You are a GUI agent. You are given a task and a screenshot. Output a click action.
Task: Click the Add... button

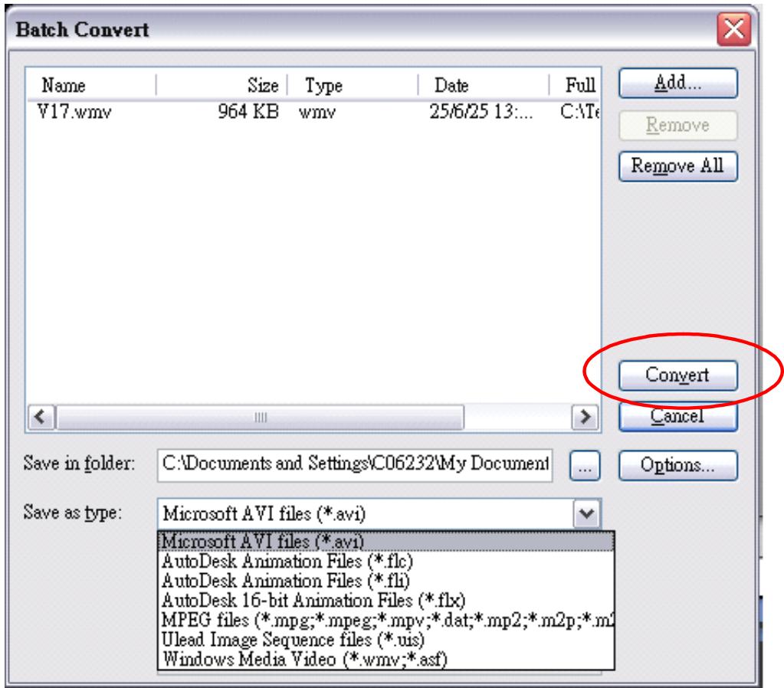pos(677,83)
